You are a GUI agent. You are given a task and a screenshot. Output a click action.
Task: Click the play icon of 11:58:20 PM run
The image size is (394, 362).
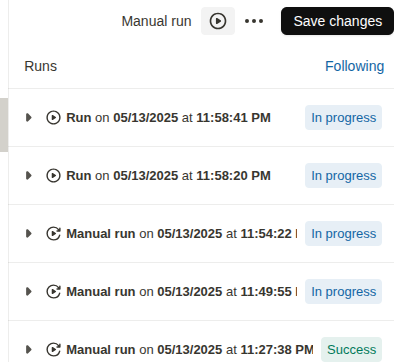pyautogui.click(x=53, y=176)
